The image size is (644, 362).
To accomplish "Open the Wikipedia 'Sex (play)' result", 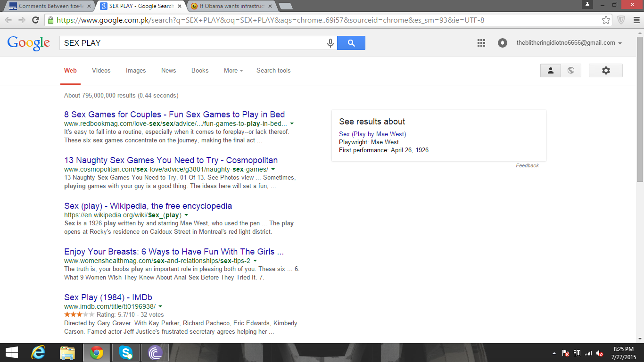I will click(148, 206).
